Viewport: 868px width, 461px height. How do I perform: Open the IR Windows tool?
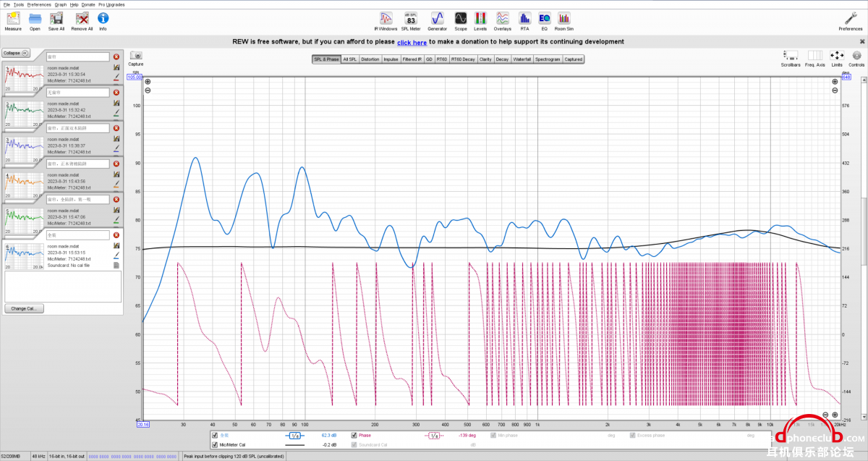[x=386, y=18]
